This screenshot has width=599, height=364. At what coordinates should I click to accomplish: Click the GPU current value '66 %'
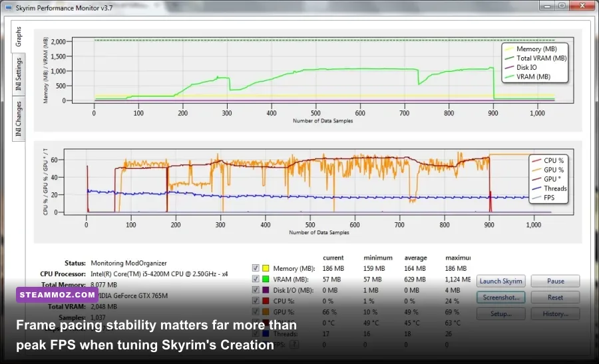tap(329, 312)
